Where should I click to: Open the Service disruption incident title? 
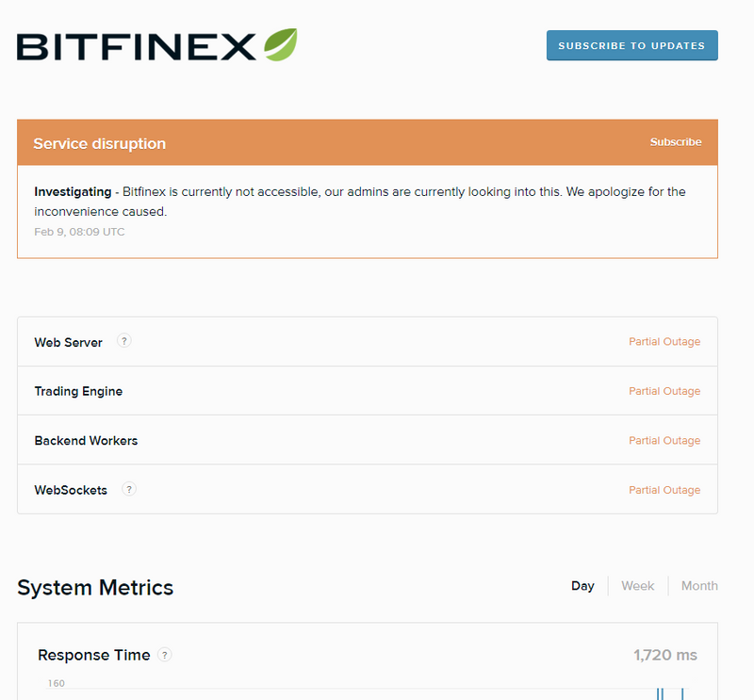[100, 144]
